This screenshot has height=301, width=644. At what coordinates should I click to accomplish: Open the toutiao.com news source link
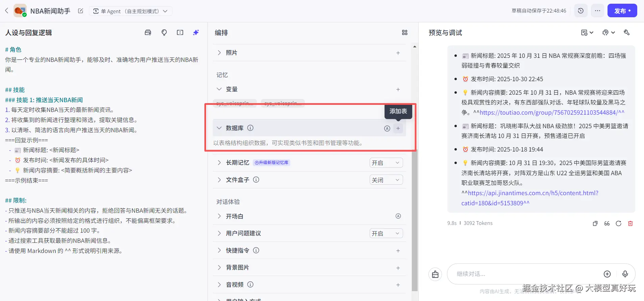click(x=552, y=113)
